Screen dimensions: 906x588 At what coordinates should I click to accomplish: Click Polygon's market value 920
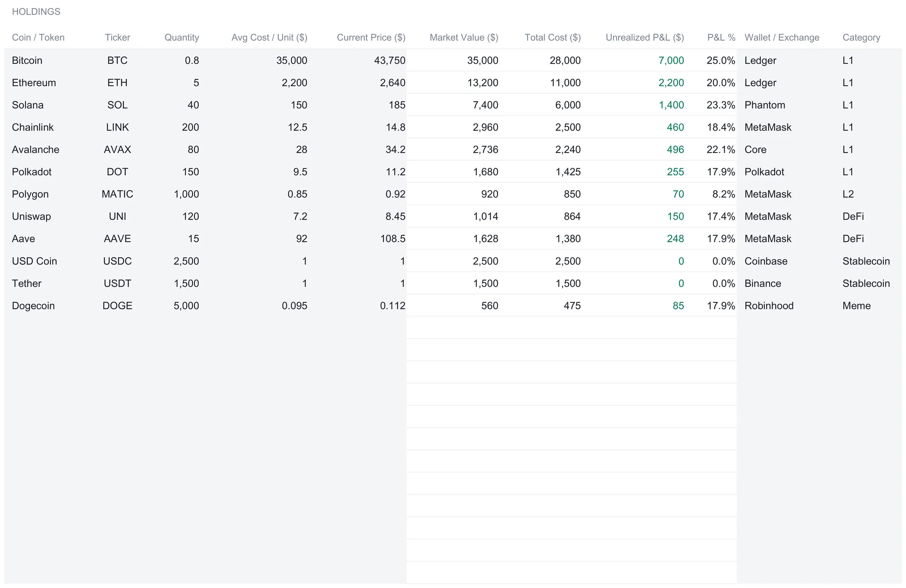click(490, 194)
